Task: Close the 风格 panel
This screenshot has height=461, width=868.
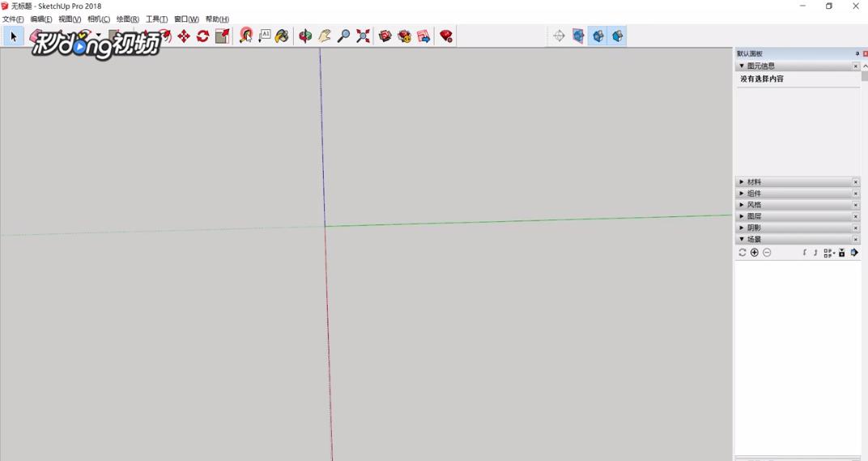Action: click(856, 205)
